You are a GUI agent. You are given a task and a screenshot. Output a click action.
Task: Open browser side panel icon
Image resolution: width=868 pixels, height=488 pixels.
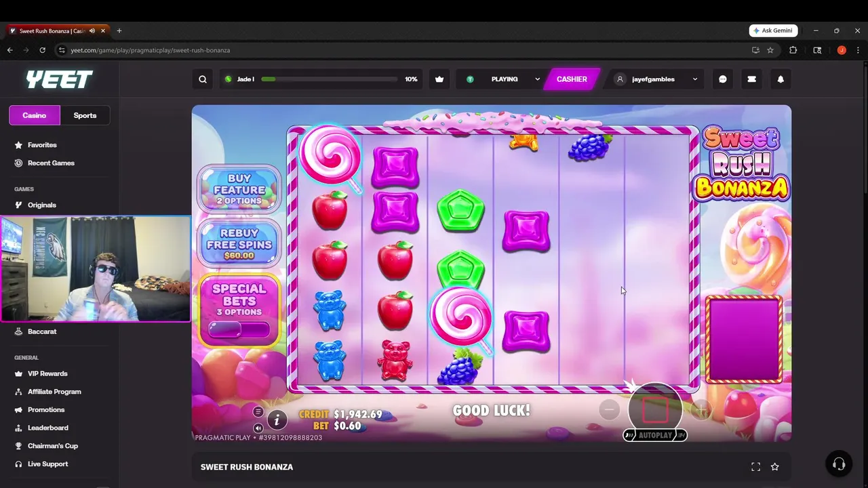pos(817,50)
